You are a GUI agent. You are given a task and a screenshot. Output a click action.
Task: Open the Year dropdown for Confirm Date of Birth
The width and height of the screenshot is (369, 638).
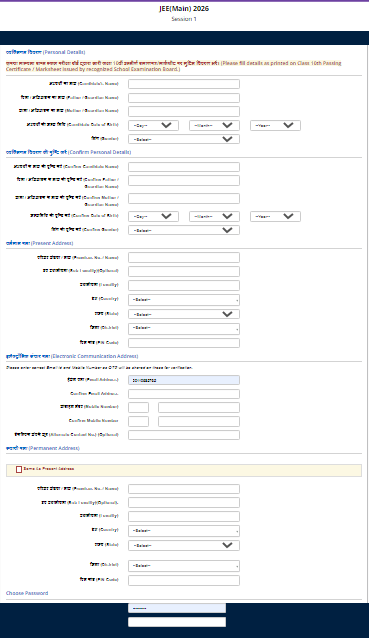275,216
